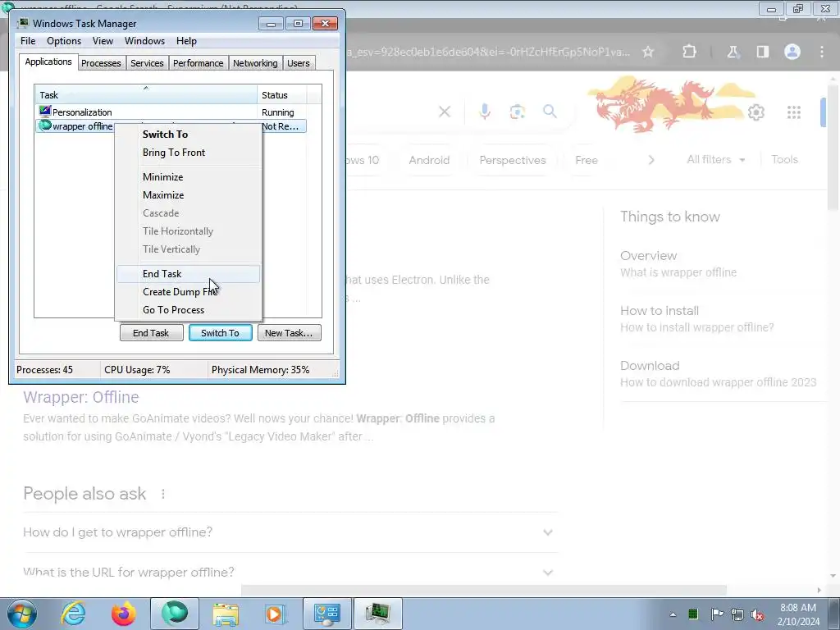The width and height of the screenshot is (840, 630).
Task: Click the taskbar clock showing 8:08 AM
Action: [x=798, y=614]
